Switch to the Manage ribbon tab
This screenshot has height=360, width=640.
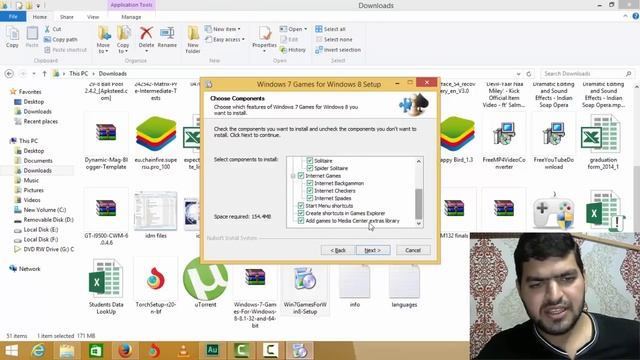[131, 17]
